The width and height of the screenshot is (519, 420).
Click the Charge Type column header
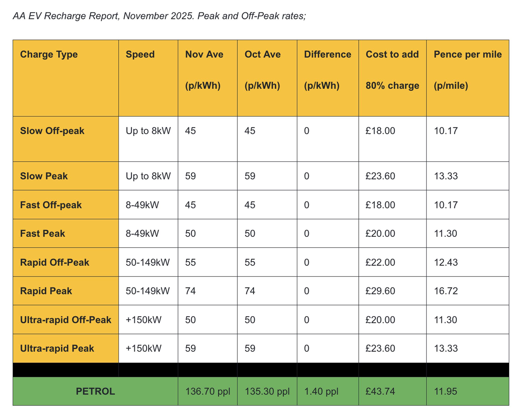[x=49, y=54]
